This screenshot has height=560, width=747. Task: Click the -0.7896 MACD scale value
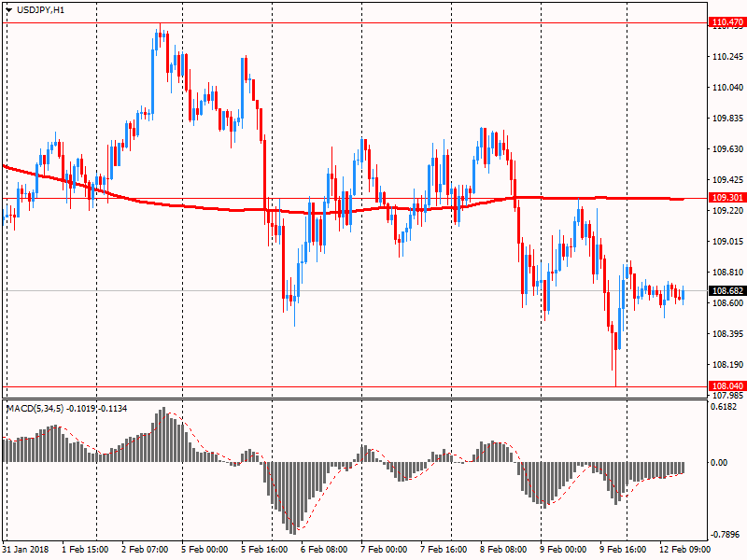(x=726, y=535)
